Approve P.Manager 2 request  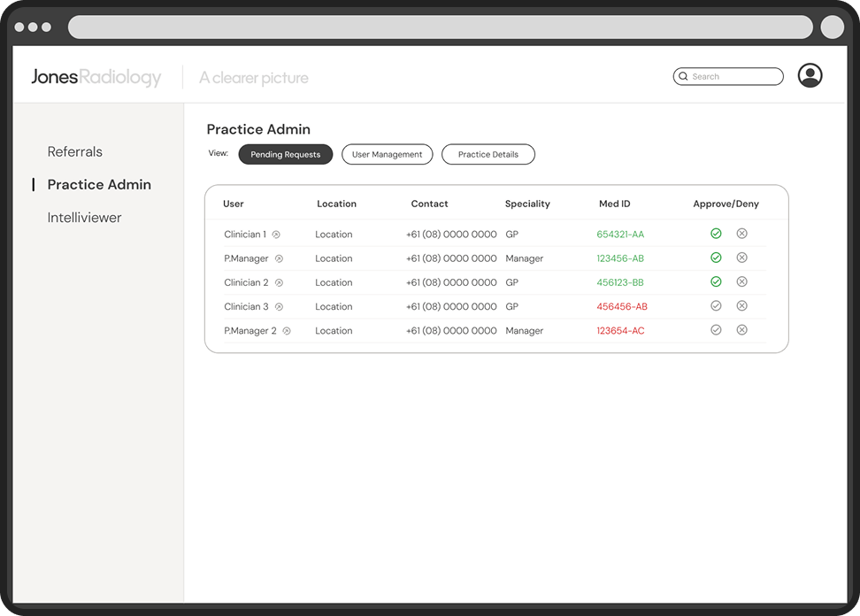click(716, 330)
